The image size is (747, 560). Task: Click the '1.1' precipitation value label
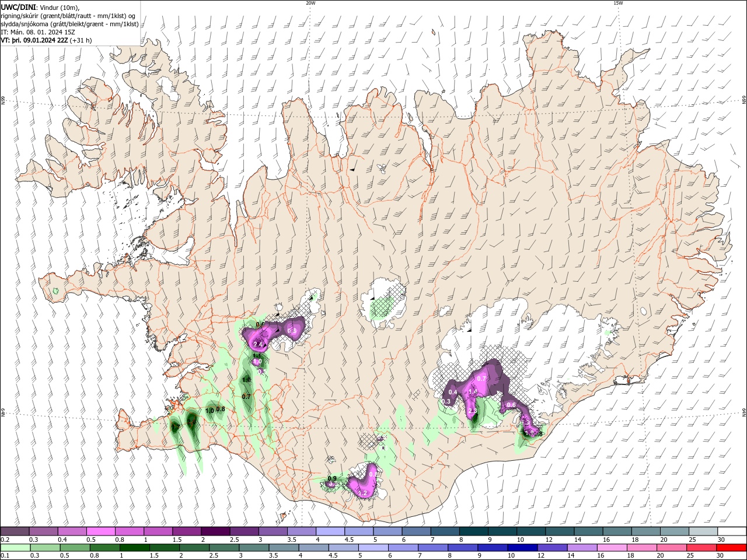click(256, 355)
